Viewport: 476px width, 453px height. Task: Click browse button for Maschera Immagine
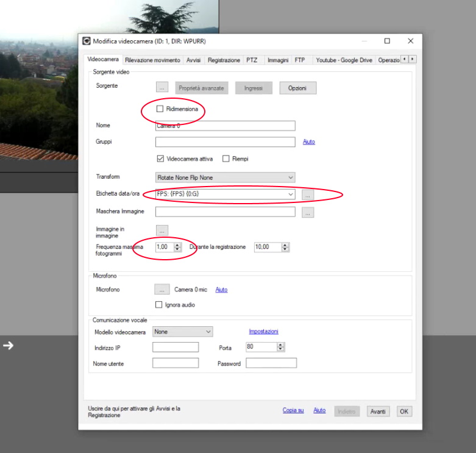pyautogui.click(x=308, y=212)
